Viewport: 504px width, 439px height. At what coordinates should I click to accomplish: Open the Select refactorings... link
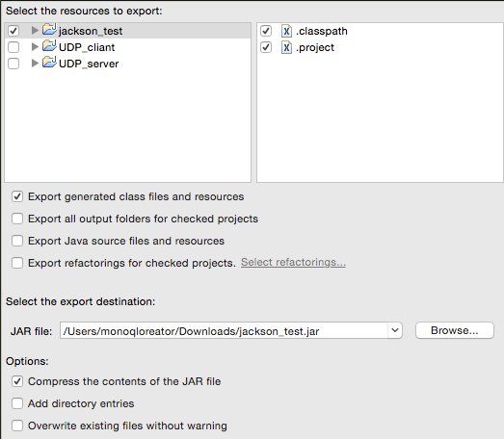(x=293, y=263)
